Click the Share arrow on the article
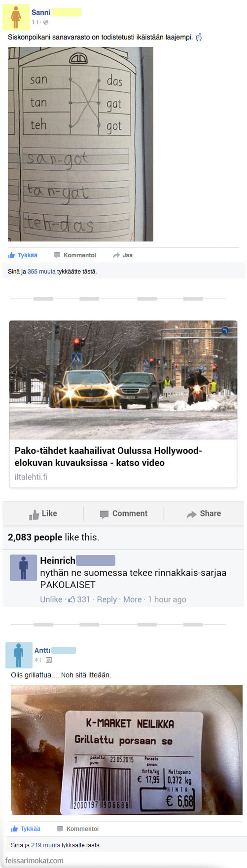The height and width of the screenshot is (868, 247). [x=204, y=513]
